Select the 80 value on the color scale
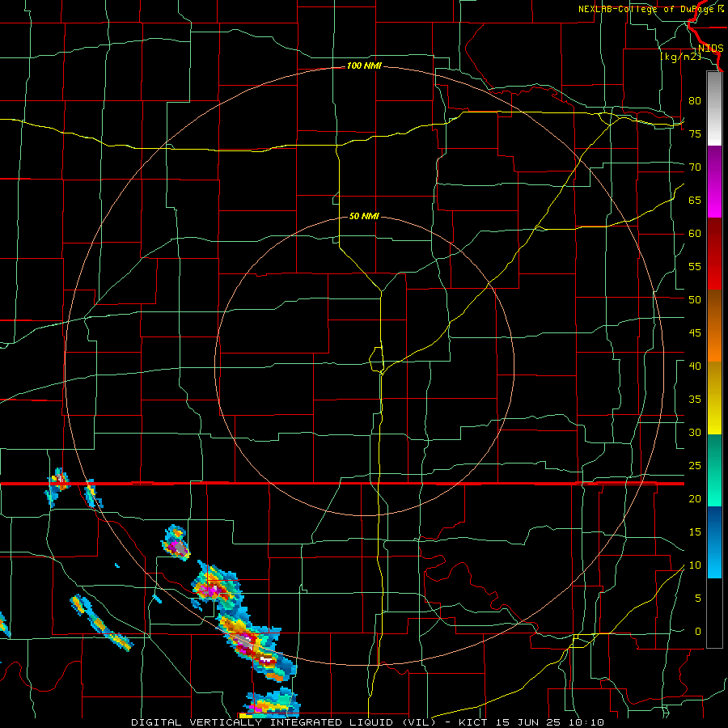Image resolution: width=728 pixels, height=728 pixels. 695,101
